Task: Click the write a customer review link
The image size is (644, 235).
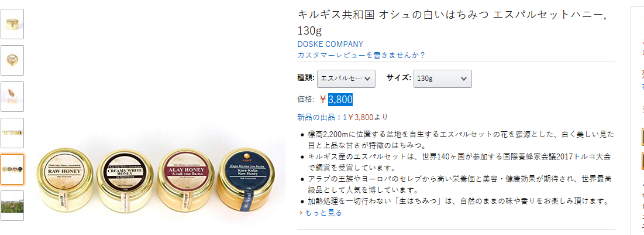Action: pyautogui.click(x=361, y=55)
